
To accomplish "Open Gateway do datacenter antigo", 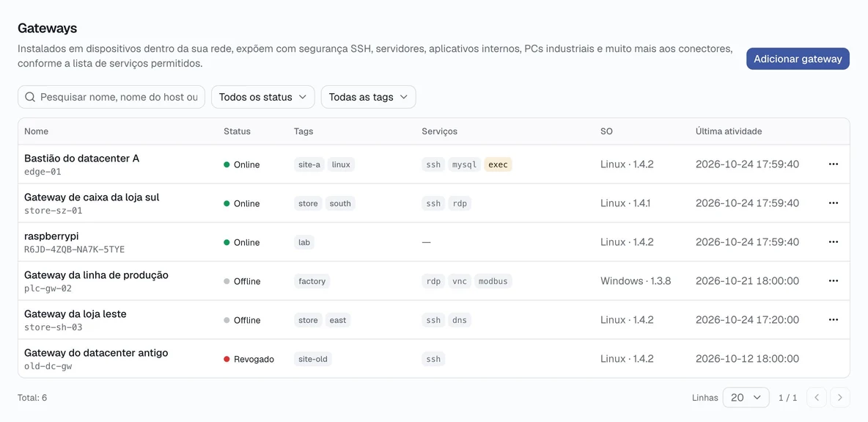I will pos(96,352).
